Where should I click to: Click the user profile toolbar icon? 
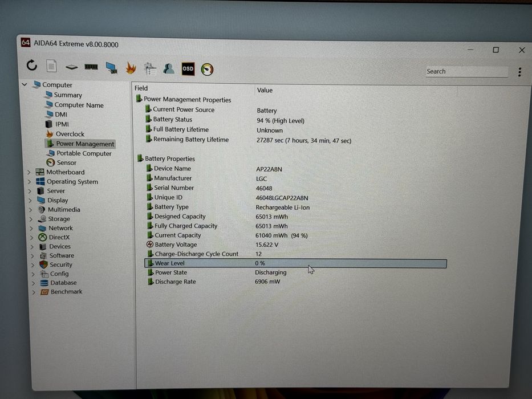pos(169,68)
